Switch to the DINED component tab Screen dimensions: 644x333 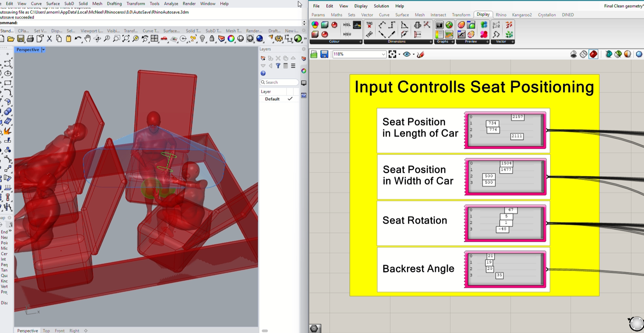tap(568, 15)
